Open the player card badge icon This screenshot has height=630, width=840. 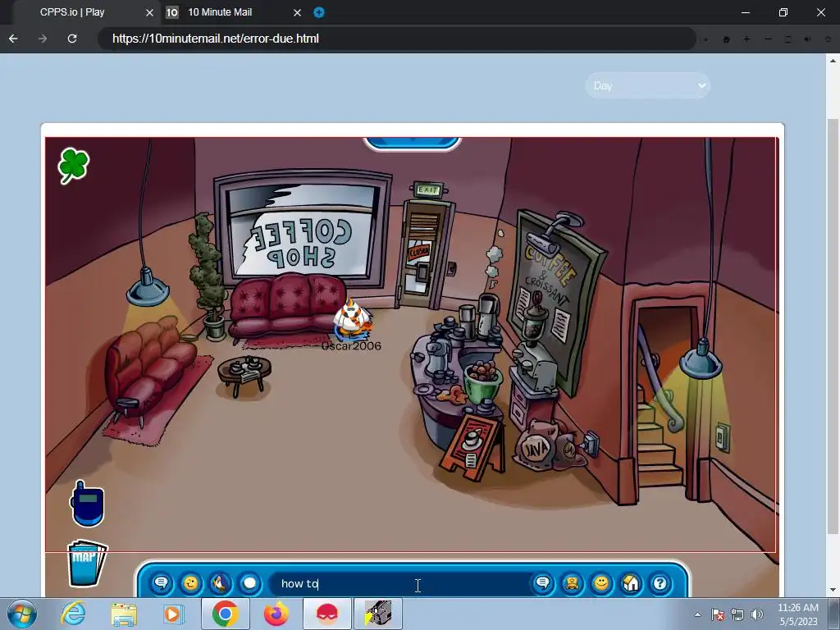[x=572, y=583]
